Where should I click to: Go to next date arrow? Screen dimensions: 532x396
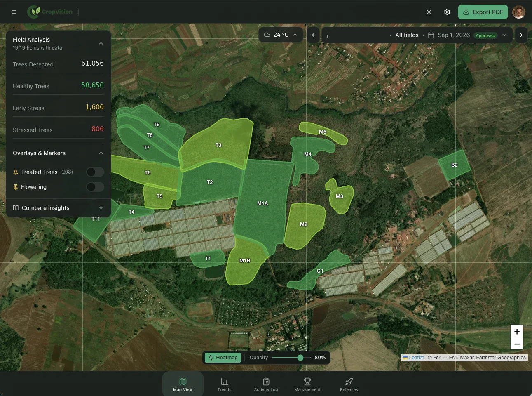coord(521,35)
